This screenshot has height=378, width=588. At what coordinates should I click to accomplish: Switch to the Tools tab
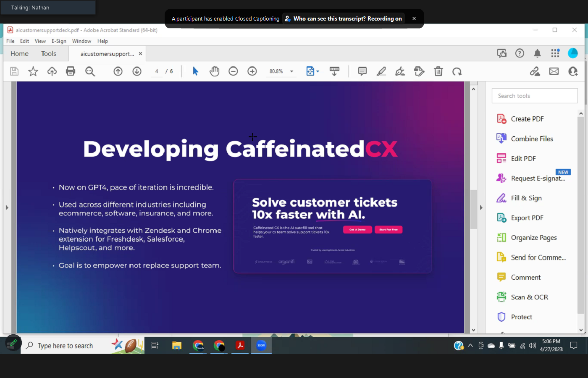[x=49, y=54]
